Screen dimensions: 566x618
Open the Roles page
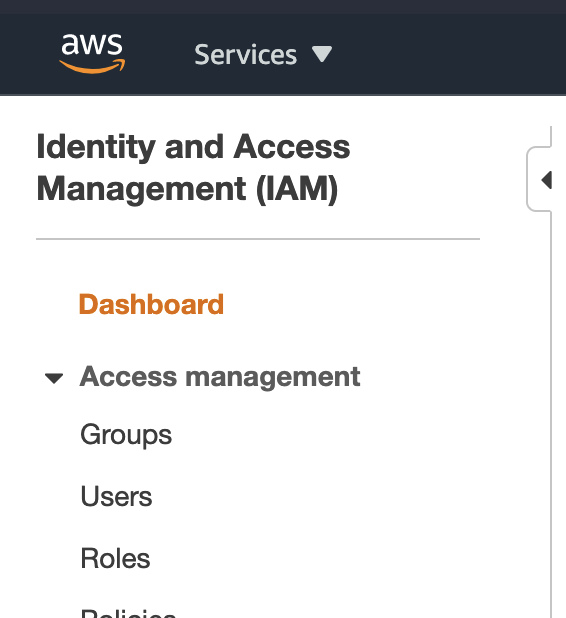(115, 558)
